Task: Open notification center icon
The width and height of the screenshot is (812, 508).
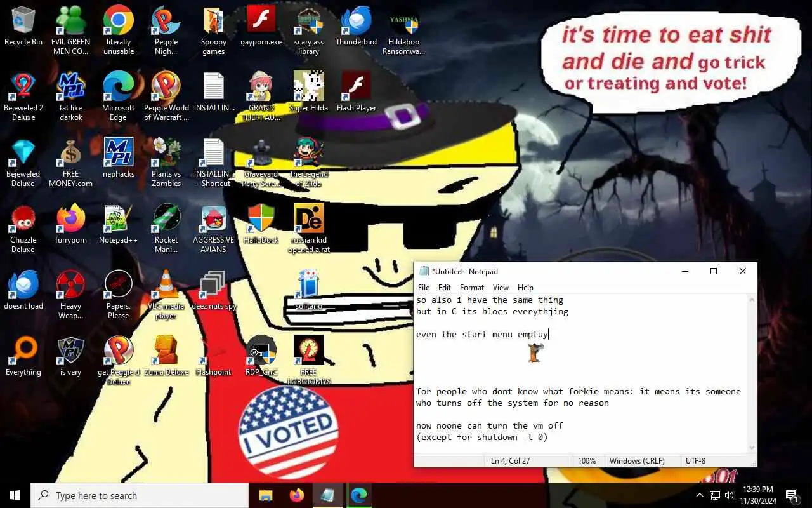Action: pos(792,495)
